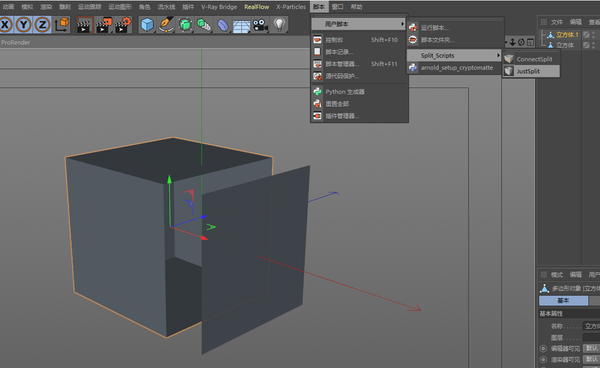Expand the 用户脚本 submenu
The image size is (600, 368).
pos(359,24)
